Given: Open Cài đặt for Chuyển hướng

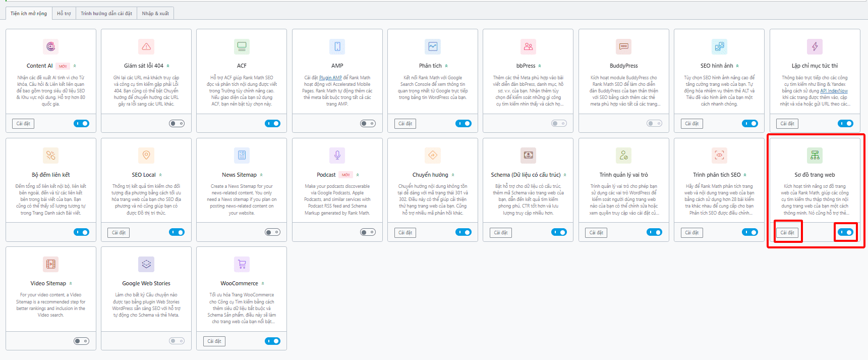Looking at the screenshot, I should (406, 232).
